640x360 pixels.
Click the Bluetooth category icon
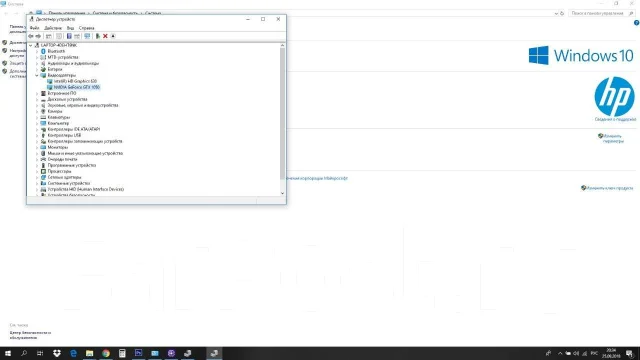pyautogui.click(x=43, y=51)
